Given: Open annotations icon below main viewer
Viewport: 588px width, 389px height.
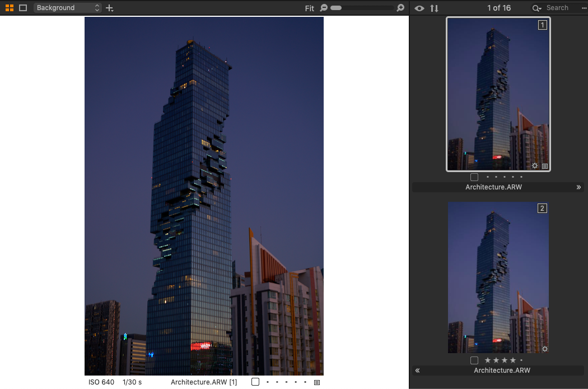Looking at the screenshot, I should (317, 382).
